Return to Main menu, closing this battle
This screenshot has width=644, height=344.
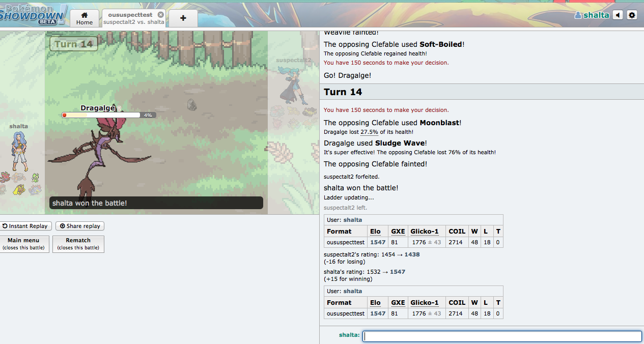click(x=24, y=244)
